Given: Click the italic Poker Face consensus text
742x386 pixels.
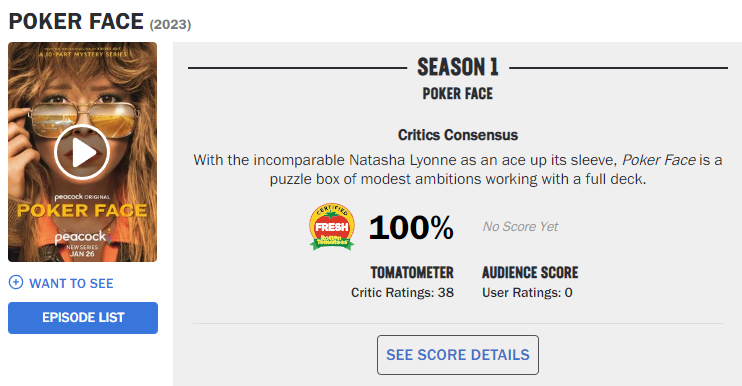Looking at the screenshot, I should [x=658, y=160].
